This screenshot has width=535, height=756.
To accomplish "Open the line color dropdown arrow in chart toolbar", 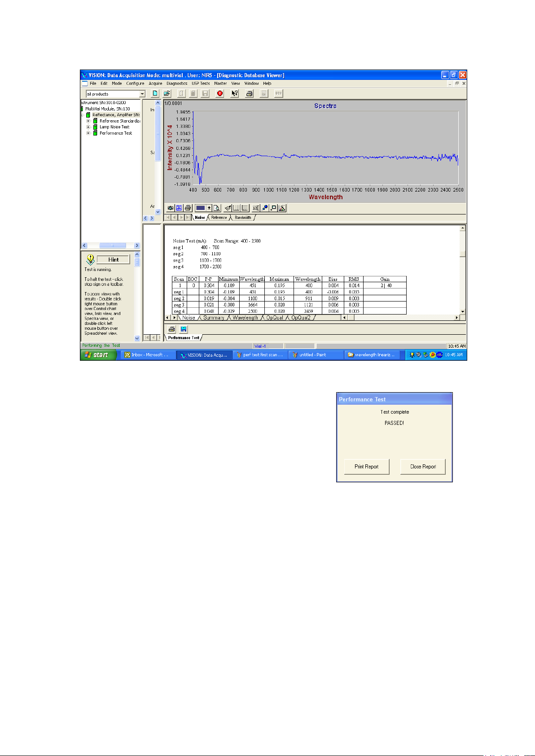I will click(x=209, y=208).
